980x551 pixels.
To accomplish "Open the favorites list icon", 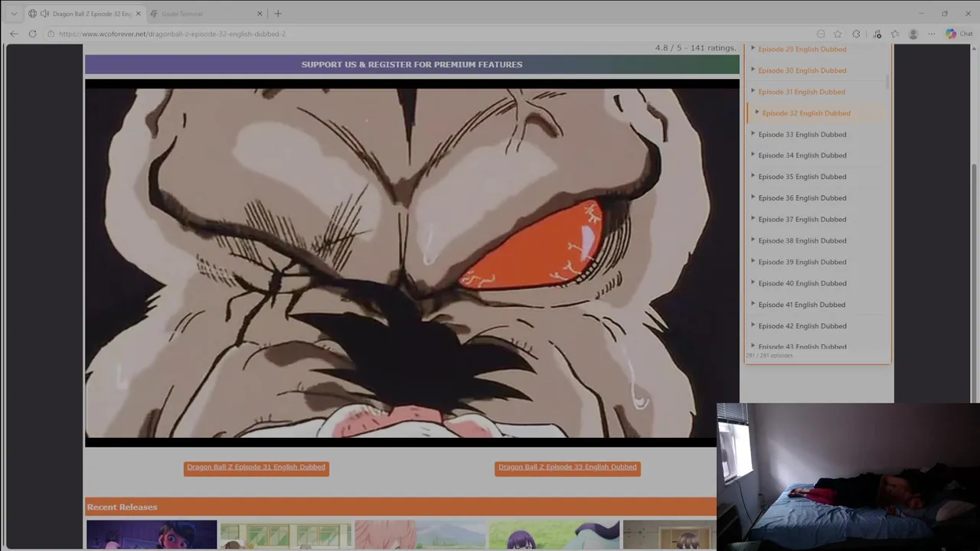I will pos(894,34).
